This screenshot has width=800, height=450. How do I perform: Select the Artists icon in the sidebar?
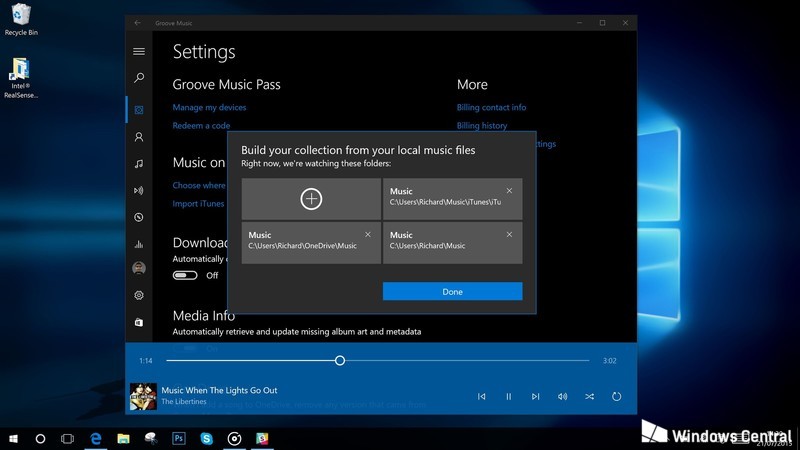(139, 137)
